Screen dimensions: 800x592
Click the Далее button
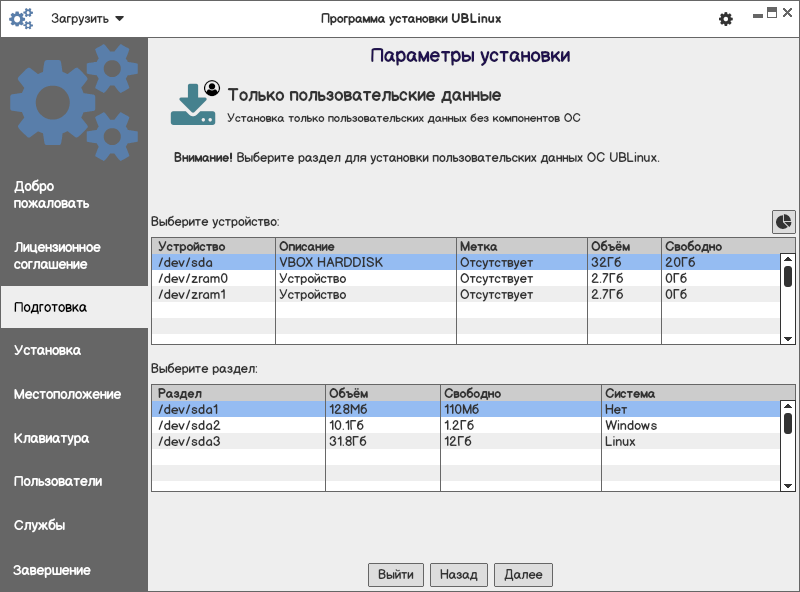click(523, 575)
